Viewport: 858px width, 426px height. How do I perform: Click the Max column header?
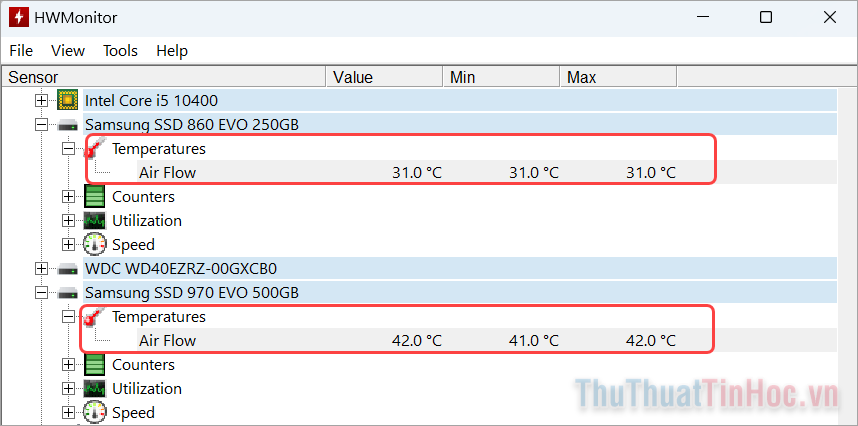(x=618, y=77)
